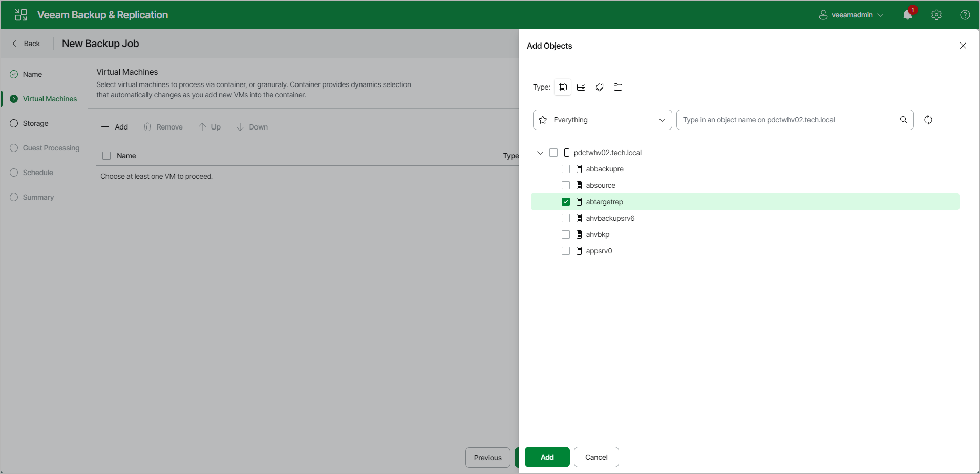This screenshot has width=980, height=474.
Task: Select the folder type filter icon
Action: point(618,87)
